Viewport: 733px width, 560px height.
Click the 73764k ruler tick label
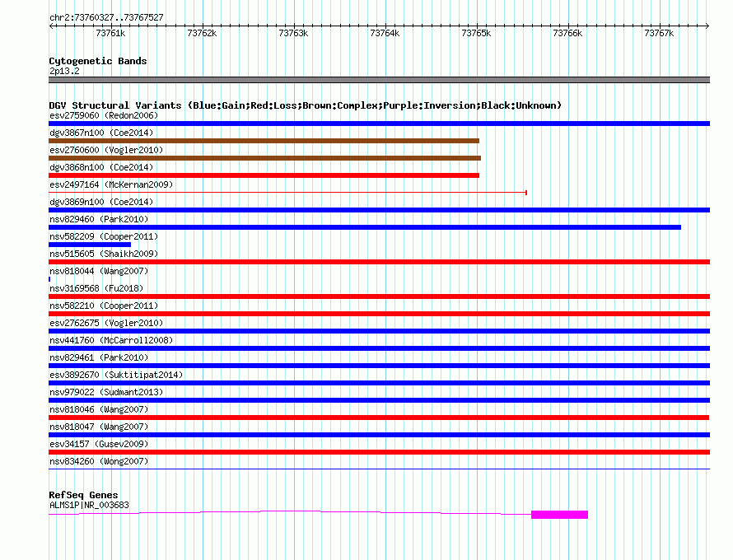pos(385,33)
